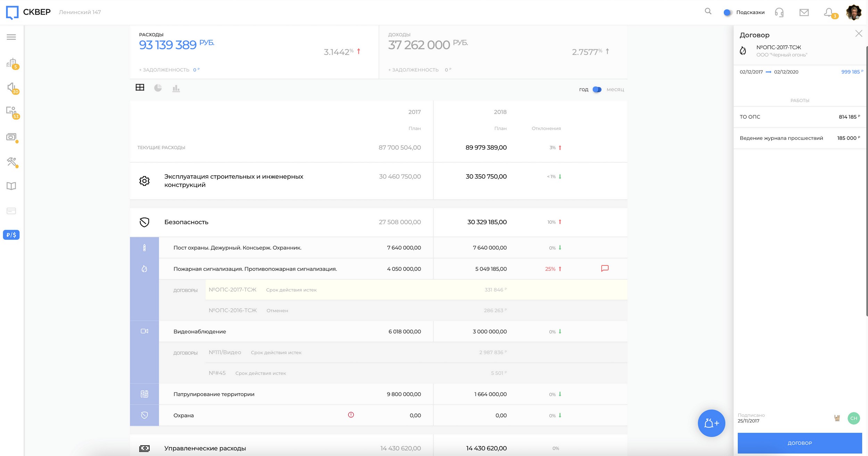This screenshot has height=456, width=868.
Task: Toggle the год/месяц period switch
Action: point(597,90)
